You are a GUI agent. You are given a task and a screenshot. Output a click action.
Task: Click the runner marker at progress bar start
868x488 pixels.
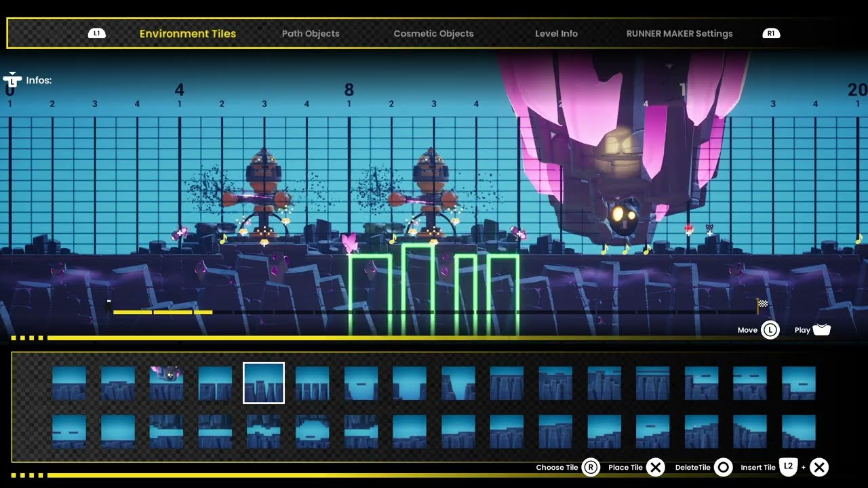(108, 306)
